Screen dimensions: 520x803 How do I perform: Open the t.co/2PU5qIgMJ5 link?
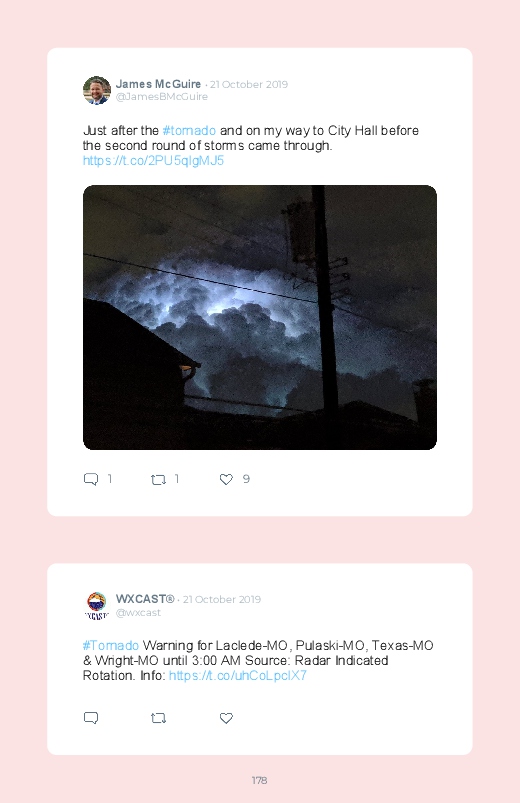click(x=153, y=161)
